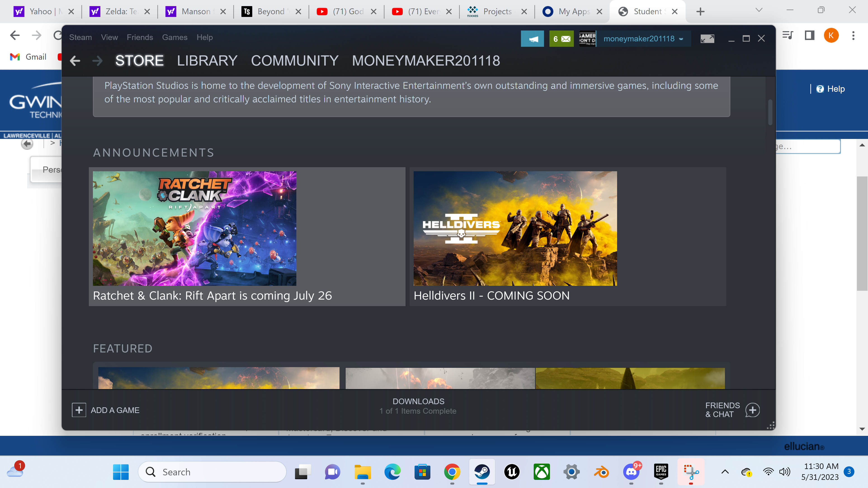
Task: Open Unreal Engine from taskbar
Action: click(512, 472)
